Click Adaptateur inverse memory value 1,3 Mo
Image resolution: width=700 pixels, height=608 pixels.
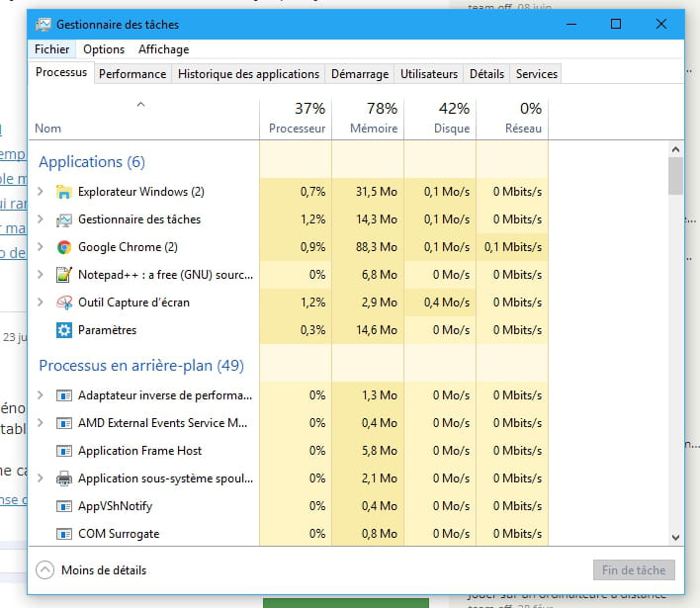point(380,395)
